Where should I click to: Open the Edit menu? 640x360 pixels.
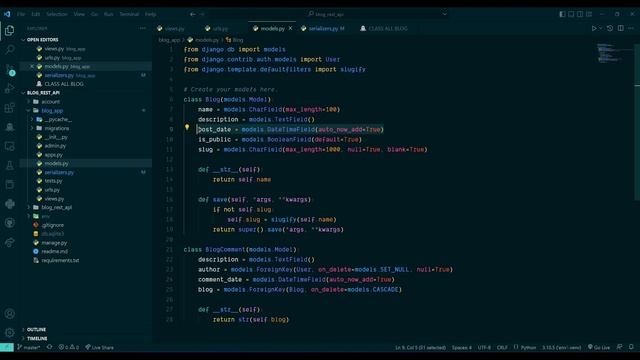click(x=36, y=14)
